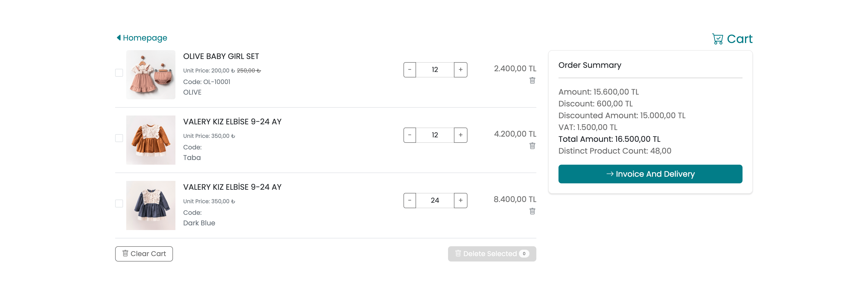Go back via the Homepage link
The image size is (868, 291).
145,38
